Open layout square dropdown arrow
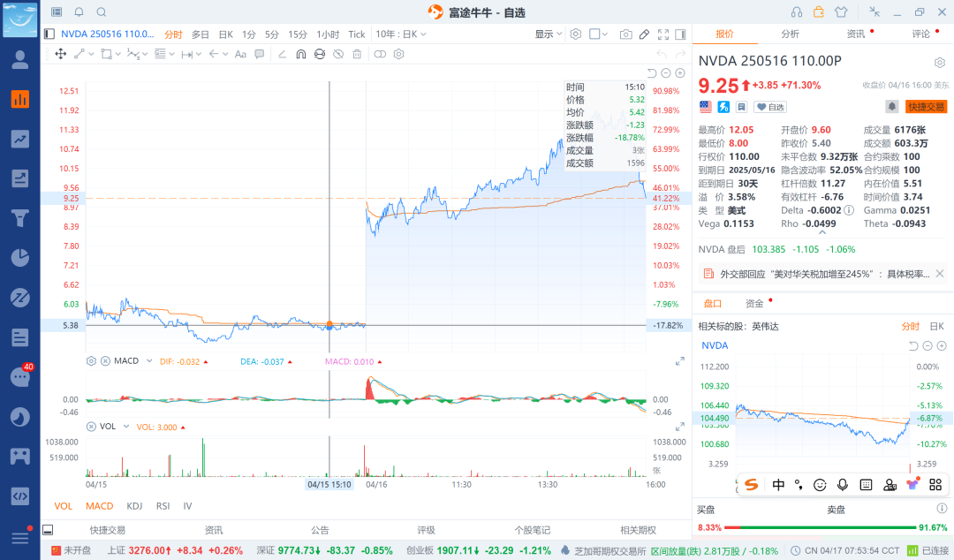 605,34
